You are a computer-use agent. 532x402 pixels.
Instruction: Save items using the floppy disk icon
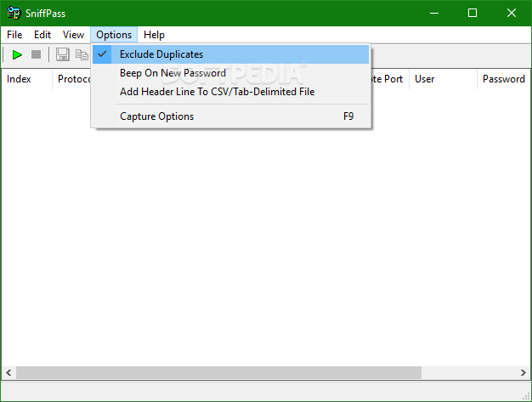pyautogui.click(x=62, y=54)
